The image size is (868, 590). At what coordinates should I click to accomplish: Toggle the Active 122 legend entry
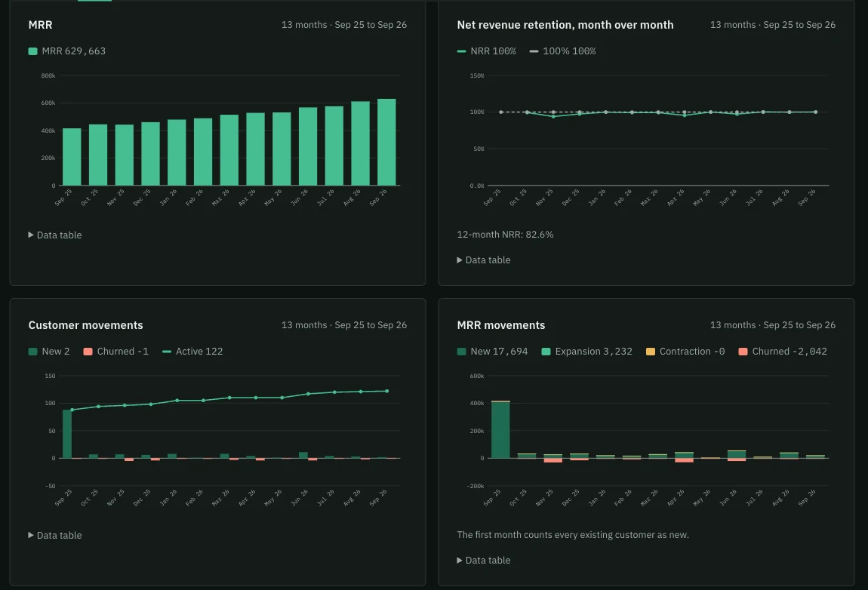tap(192, 352)
